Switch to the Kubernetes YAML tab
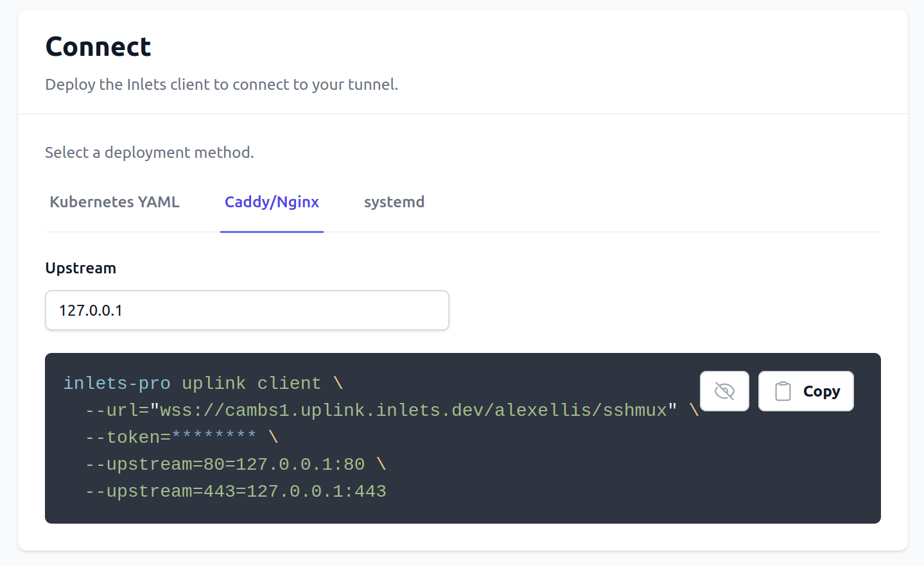This screenshot has width=924, height=566. [114, 202]
